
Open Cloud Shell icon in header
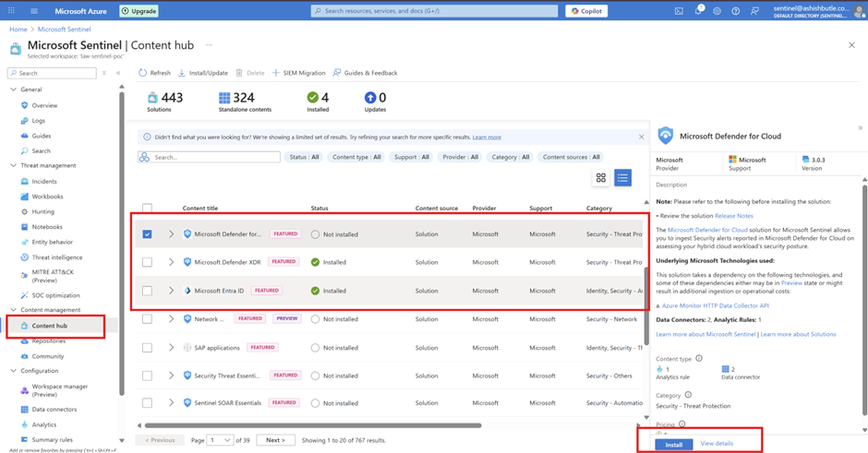pyautogui.click(x=679, y=11)
